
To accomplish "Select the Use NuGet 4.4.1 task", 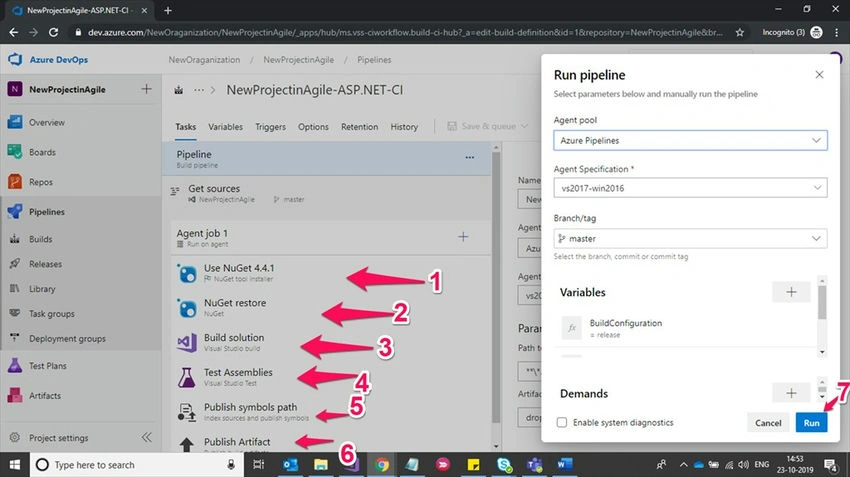I will point(239,268).
